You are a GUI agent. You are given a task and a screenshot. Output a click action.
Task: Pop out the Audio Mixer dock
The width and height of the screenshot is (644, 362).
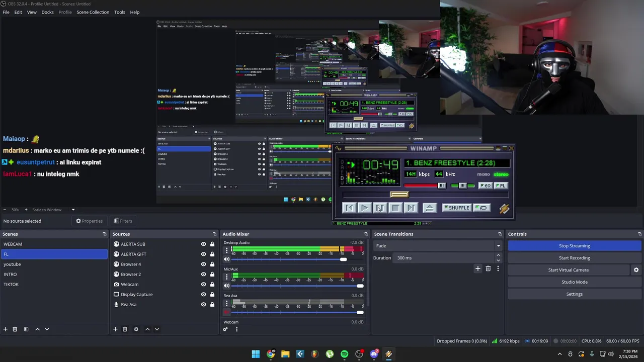coord(366,234)
